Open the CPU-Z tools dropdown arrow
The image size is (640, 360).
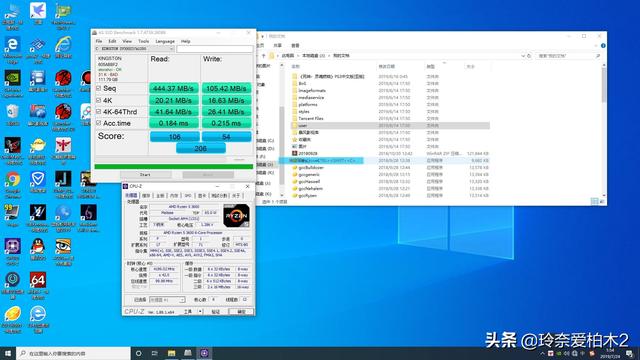point(200,311)
